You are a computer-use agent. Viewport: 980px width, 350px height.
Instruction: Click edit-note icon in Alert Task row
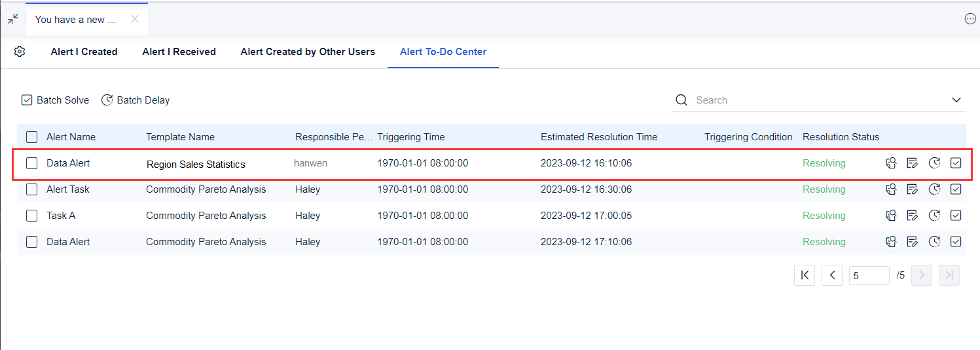pos(913,189)
